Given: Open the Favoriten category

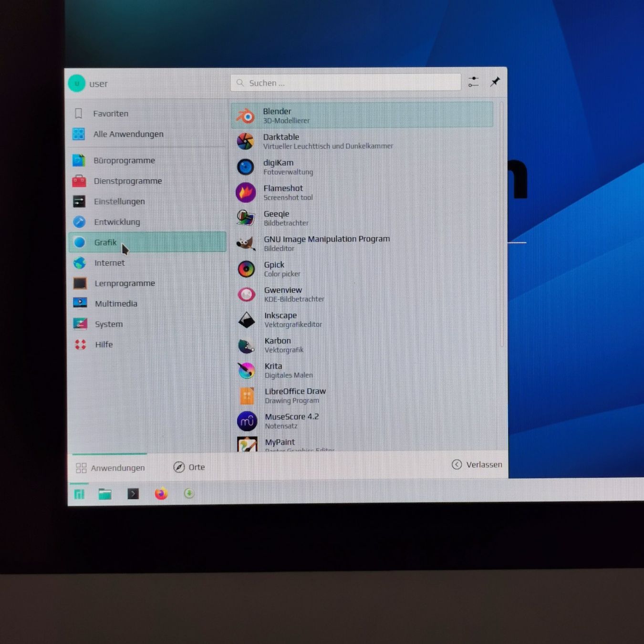Looking at the screenshot, I should (x=147, y=114).
